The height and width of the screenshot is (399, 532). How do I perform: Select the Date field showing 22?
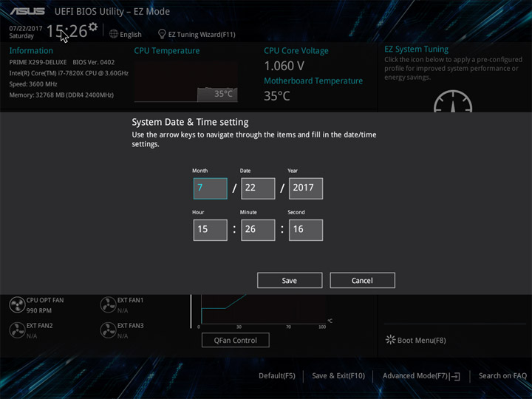pos(258,188)
